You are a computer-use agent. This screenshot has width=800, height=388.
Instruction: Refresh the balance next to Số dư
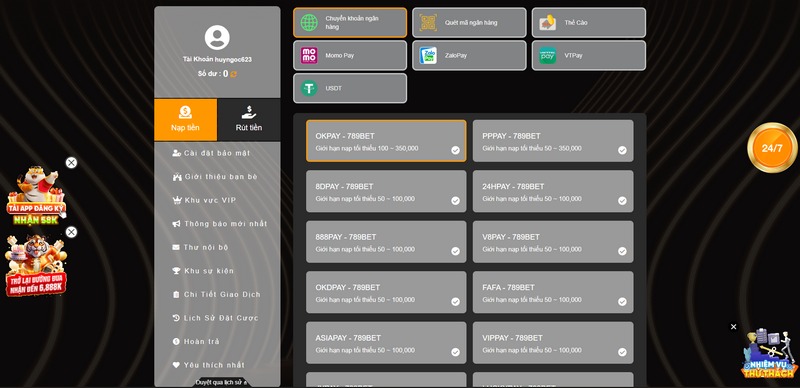click(234, 74)
